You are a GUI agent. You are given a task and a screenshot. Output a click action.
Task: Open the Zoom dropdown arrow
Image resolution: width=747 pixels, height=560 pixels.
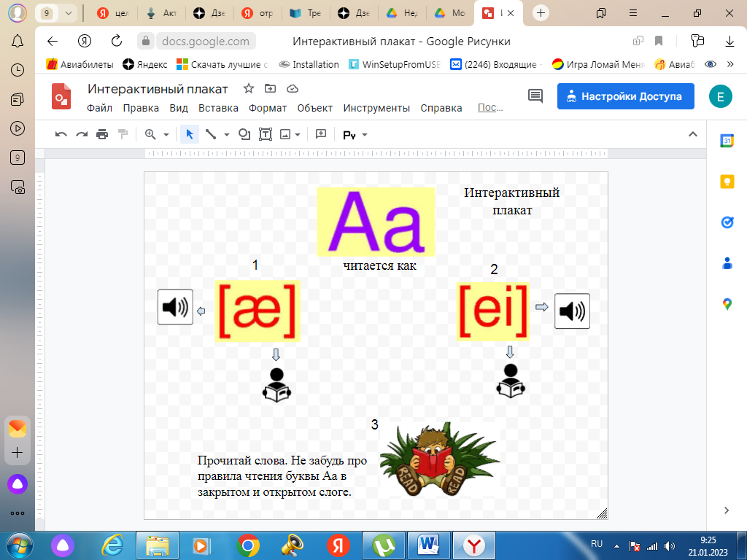166,135
